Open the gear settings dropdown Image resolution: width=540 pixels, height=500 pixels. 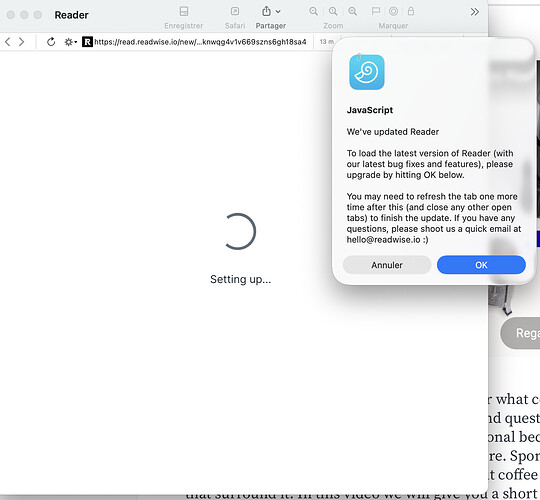71,42
